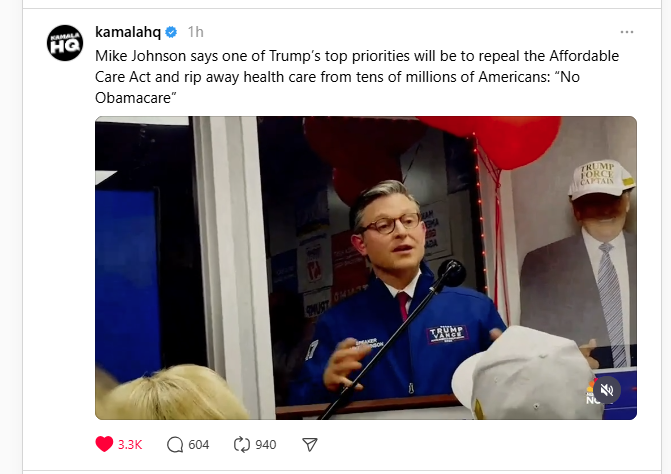Viewport: 671px width, 474px height.
Task: View the 3.3K likes count
Action: [130, 444]
